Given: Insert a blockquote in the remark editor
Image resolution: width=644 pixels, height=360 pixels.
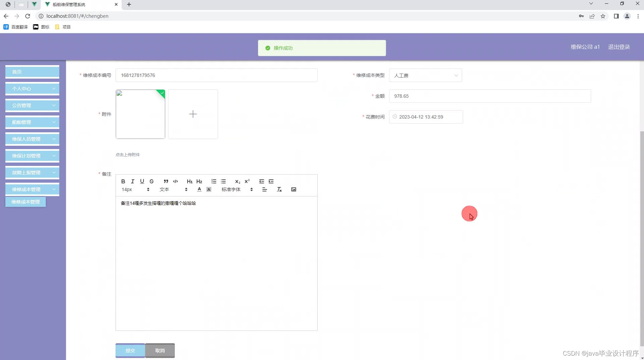Looking at the screenshot, I should point(166,181).
